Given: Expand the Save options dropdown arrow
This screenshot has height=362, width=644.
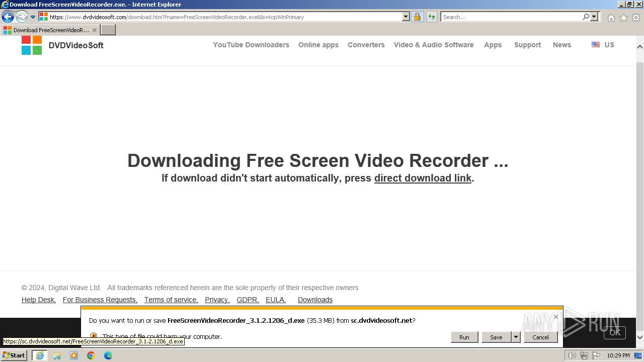Looking at the screenshot, I should (516, 337).
